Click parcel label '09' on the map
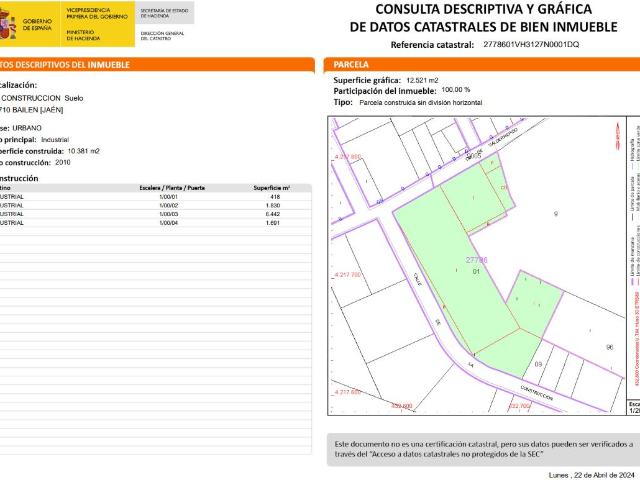The width and height of the screenshot is (640, 480). (538, 364)
